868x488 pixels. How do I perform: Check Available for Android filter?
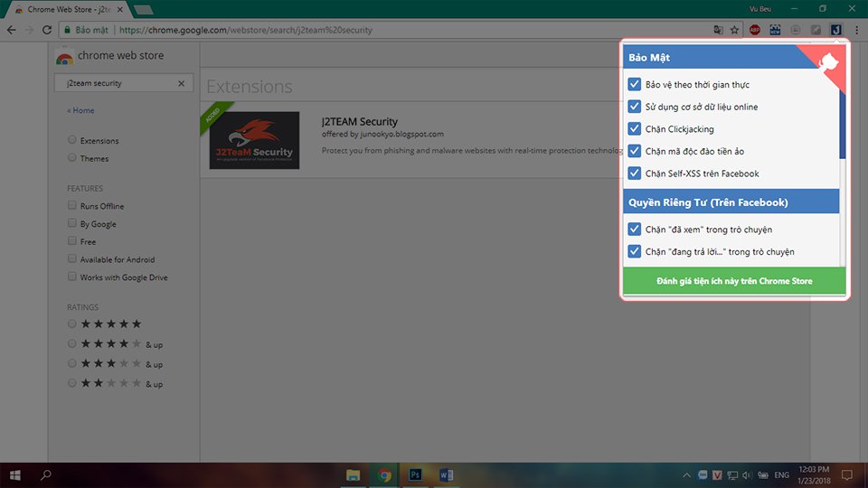[x=72, y=258]
